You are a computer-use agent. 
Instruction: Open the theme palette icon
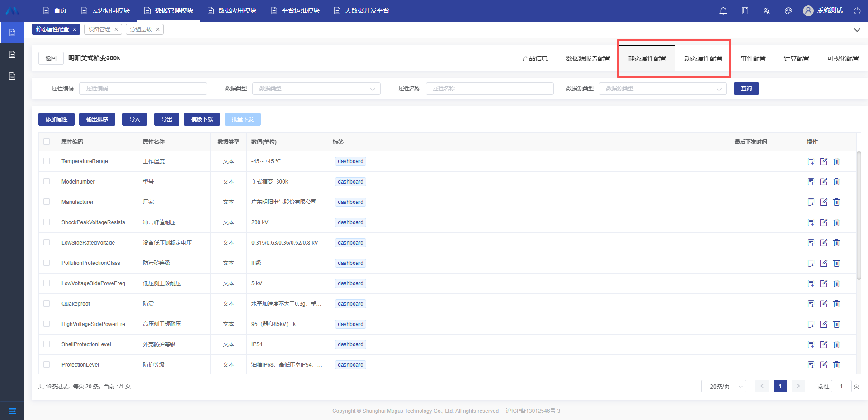[x=788, y=11]
